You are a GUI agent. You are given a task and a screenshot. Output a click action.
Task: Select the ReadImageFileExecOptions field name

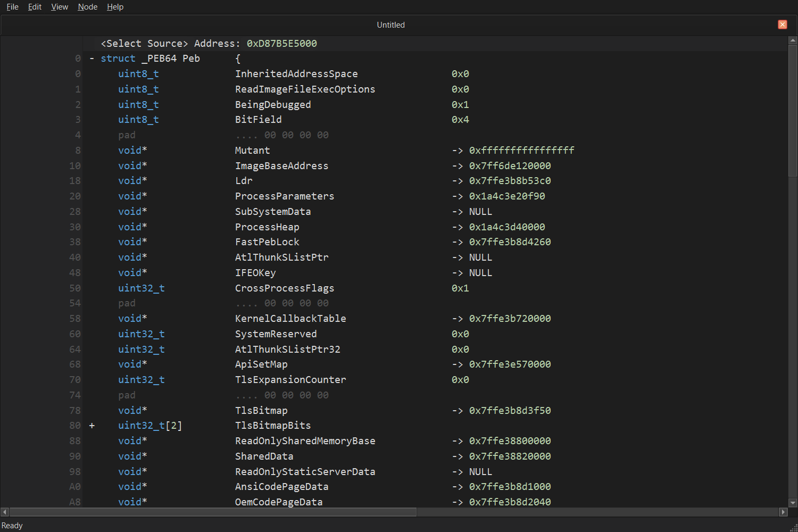point(305,89)
